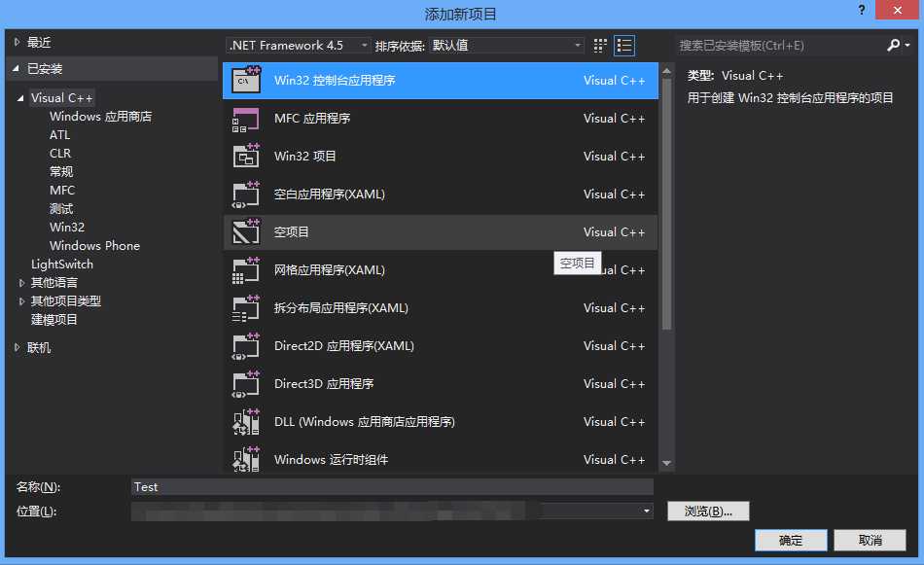Select Windows 应用商店 in the tree
The height and width of the screenshot is (565, 924).
click(x=101, y=117)
